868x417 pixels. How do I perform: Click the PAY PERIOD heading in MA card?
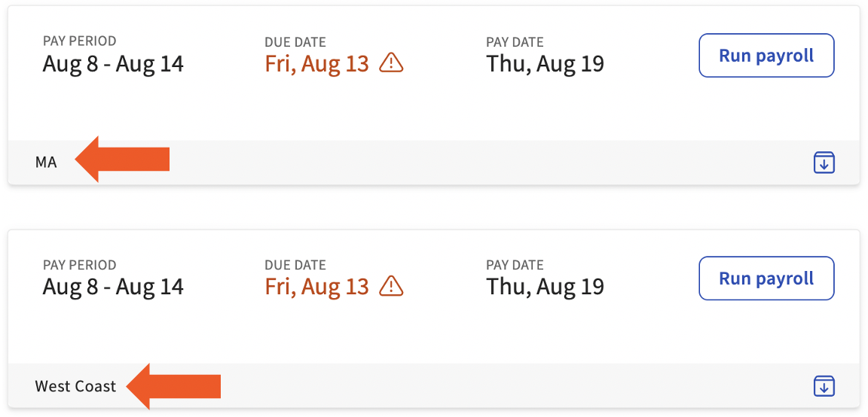(79, 42)
